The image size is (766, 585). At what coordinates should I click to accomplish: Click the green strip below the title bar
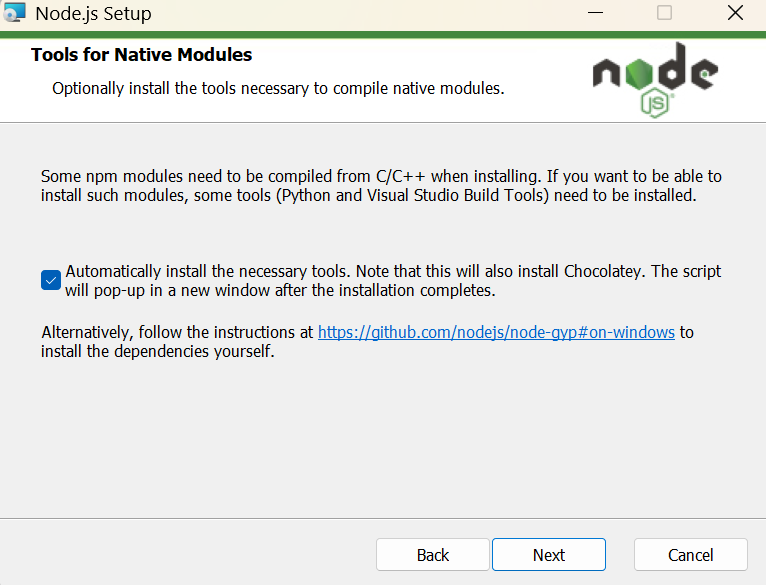point(383,35)
